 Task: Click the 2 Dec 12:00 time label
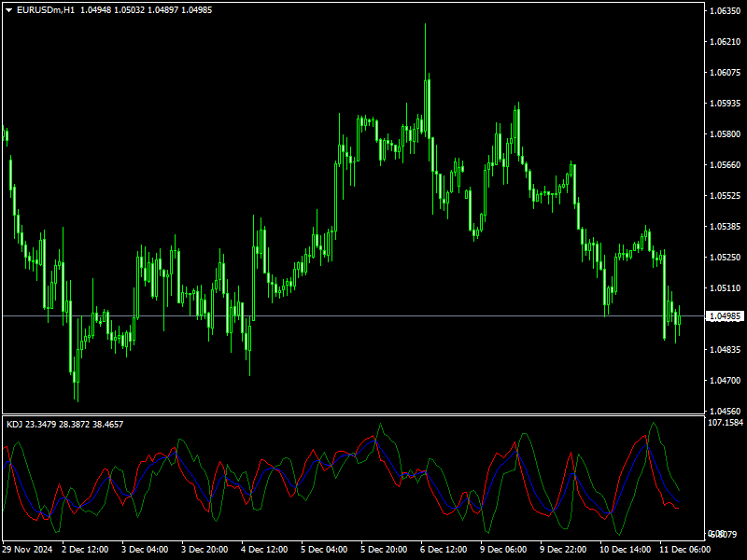coord(85,550)
